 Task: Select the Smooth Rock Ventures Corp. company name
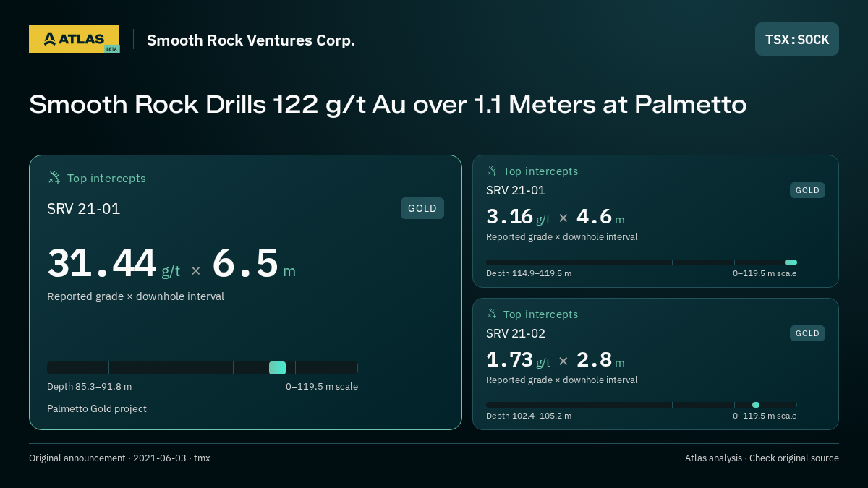[x=251, y=40]
